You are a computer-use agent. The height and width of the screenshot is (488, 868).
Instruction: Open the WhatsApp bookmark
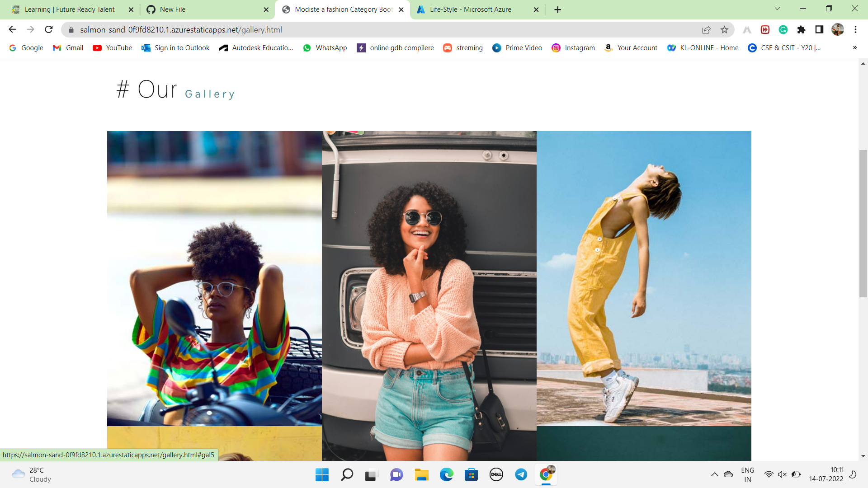point(325,48)
